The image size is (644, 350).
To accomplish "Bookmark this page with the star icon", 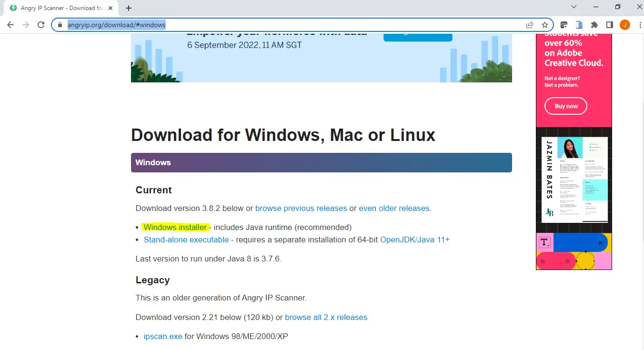I will (545, 25).
